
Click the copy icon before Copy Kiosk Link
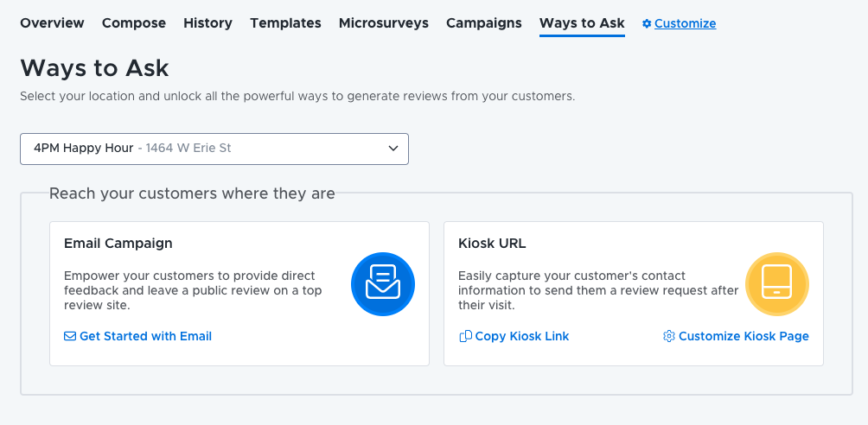(x=465, y=336)
